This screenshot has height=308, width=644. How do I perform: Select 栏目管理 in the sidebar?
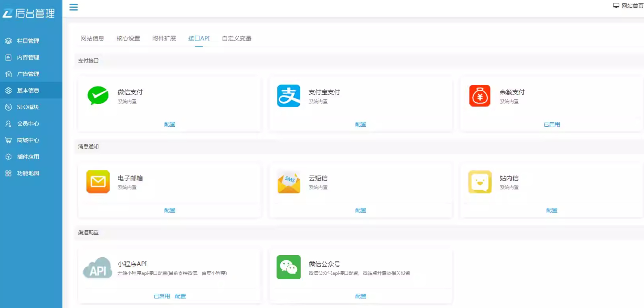28,41
